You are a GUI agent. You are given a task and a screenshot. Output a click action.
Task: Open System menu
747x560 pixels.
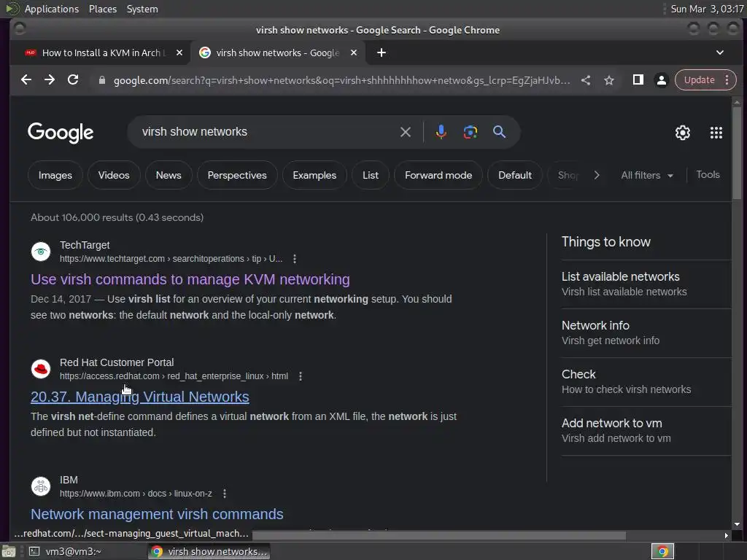[142, 9]
